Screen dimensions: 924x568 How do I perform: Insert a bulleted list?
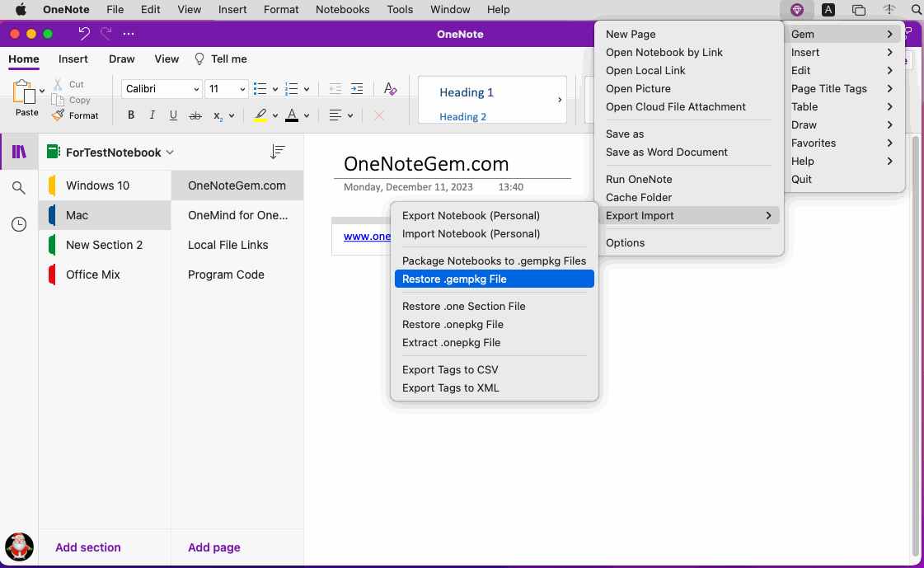tap(260, 89)
